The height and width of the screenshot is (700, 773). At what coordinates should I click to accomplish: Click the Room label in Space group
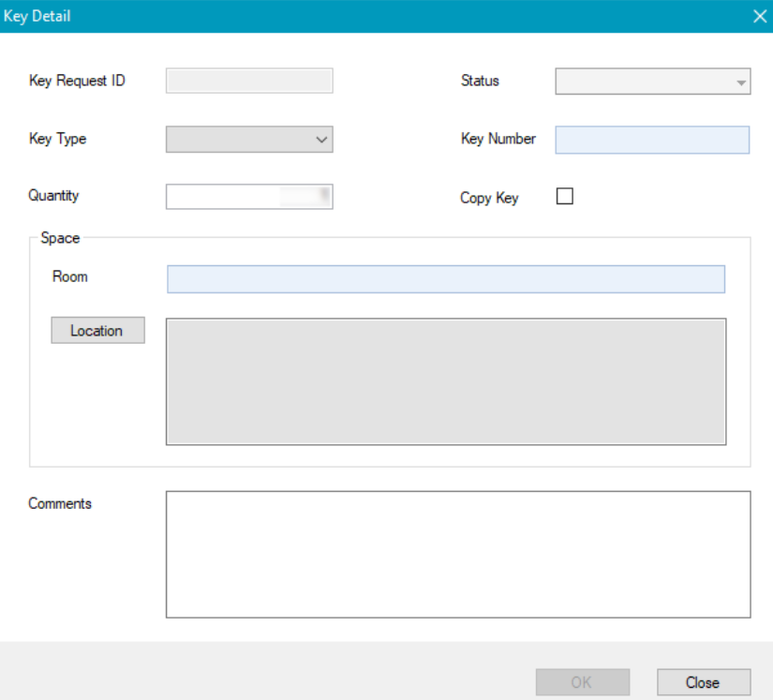point(70,276)
